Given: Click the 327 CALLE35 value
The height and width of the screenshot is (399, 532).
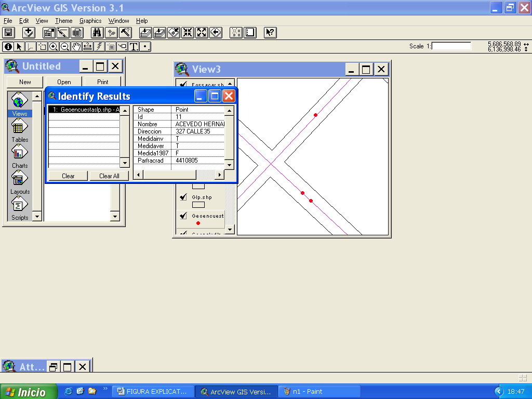Looking at the screenshot, I should [193, 131].
